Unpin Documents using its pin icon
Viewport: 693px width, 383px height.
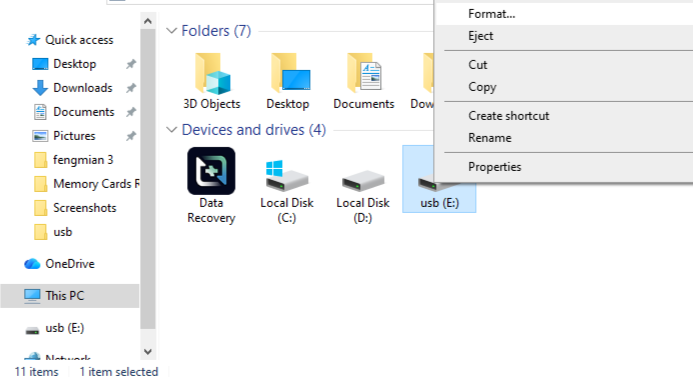(131, 112)
